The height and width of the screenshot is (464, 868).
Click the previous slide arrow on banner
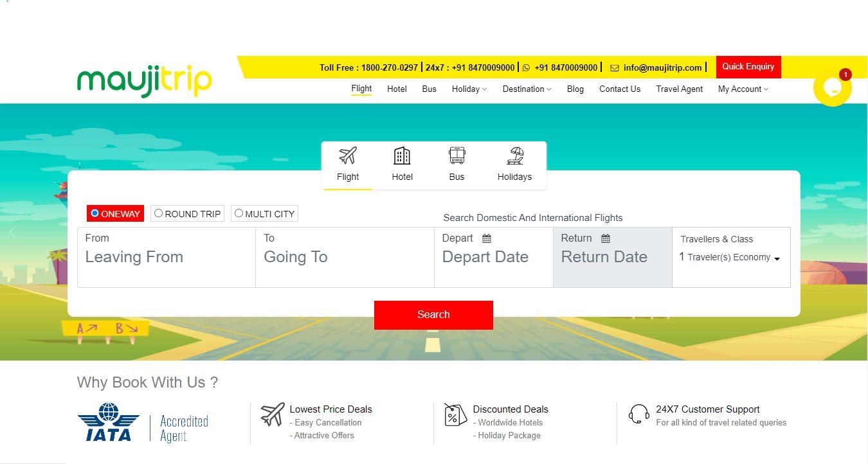click(14, 232)
